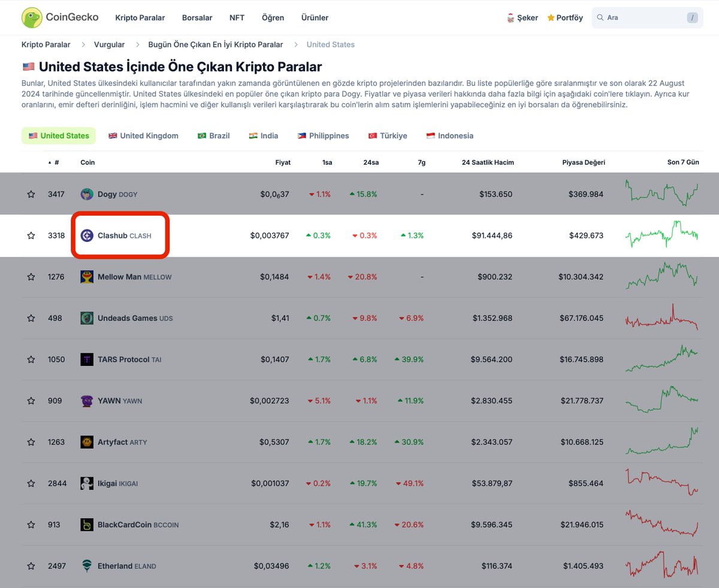Viewport: 719px width, 588px height.
Task: Star the TARS Protocol row
Action: (31, 359)
